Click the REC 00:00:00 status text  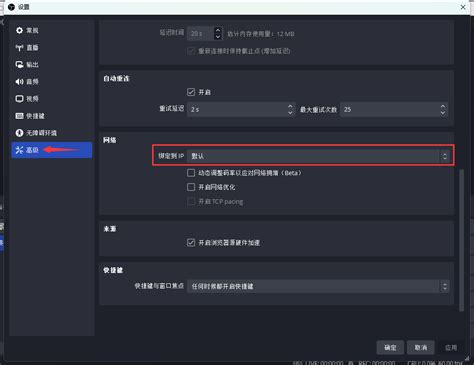tap(377, 363)
